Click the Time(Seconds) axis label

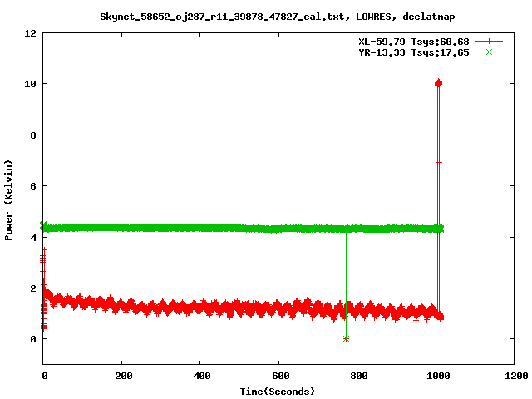pyautogui.click(x=277, y=392)
